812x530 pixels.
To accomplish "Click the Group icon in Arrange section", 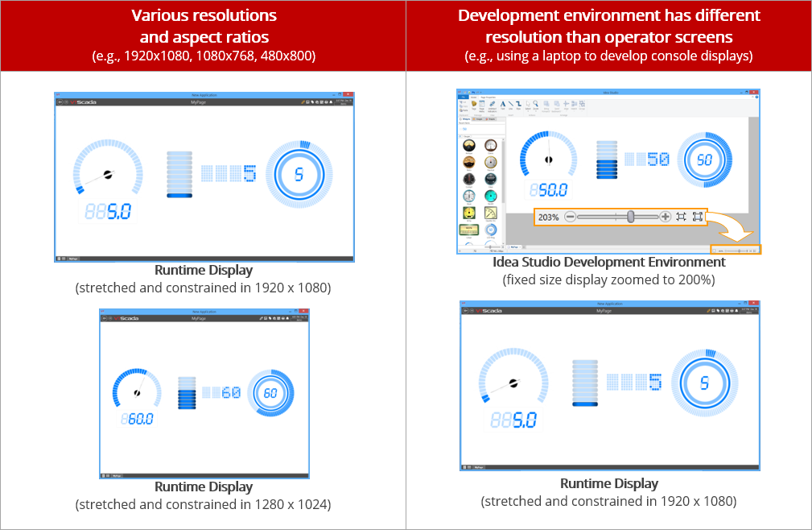I will tap(582, 106).
